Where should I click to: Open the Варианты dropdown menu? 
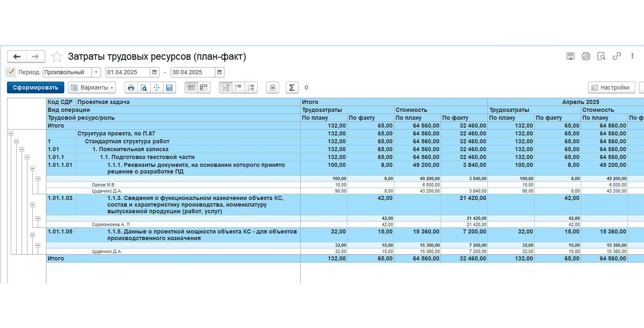92,88
